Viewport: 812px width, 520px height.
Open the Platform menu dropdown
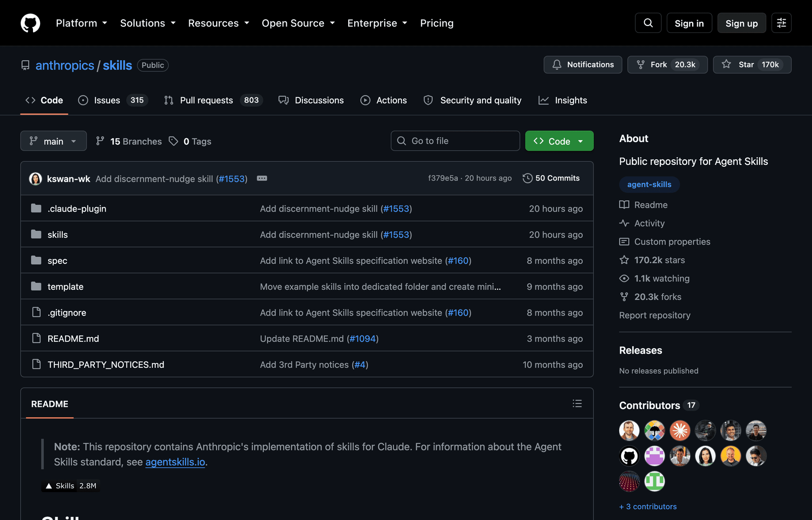(x=82, y=23)
